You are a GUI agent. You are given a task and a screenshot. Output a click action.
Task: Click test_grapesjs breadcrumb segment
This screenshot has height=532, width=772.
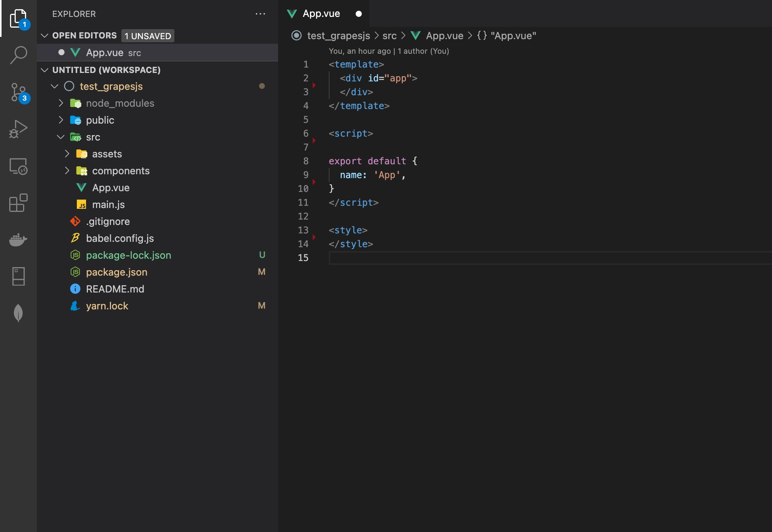(338, 36)
